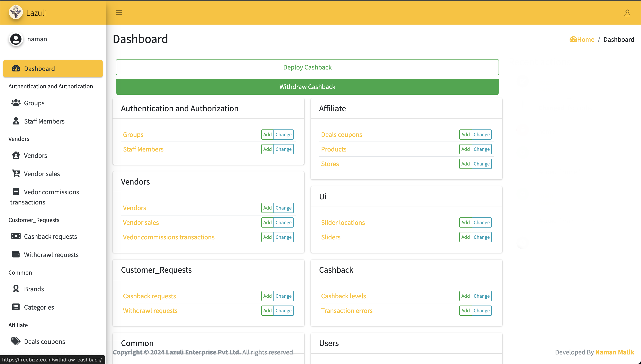Image resolution: width=641 pixels, height=364 pixels.
Task: Open Vendor sales in the sidebar
Action: (x=53, y=174)
